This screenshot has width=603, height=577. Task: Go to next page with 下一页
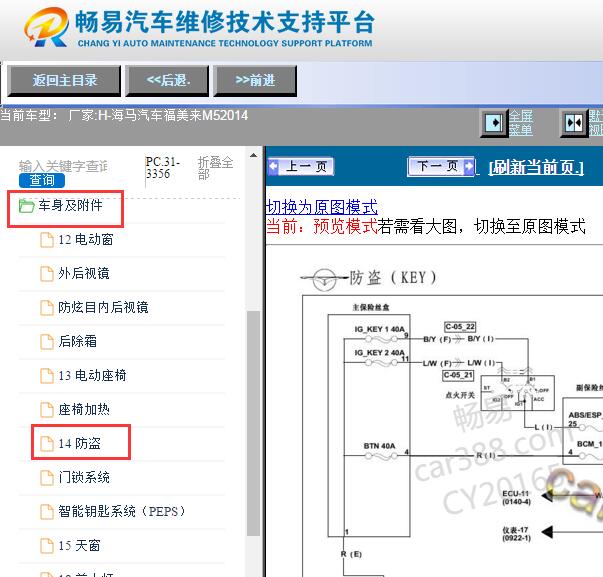pyautogui.click(x=441, y=167)
